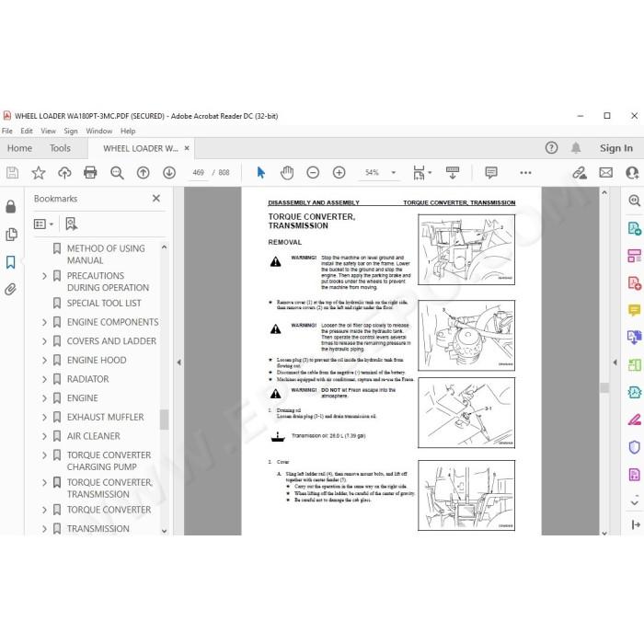Open the Comment sticky note tool in right pane
644x644 pixels.
[634, 310]
